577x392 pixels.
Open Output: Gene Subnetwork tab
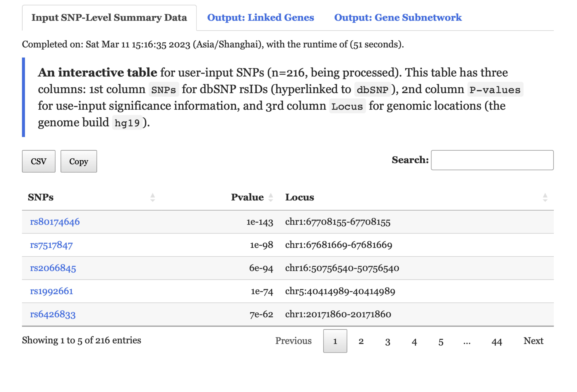[398, 18]
